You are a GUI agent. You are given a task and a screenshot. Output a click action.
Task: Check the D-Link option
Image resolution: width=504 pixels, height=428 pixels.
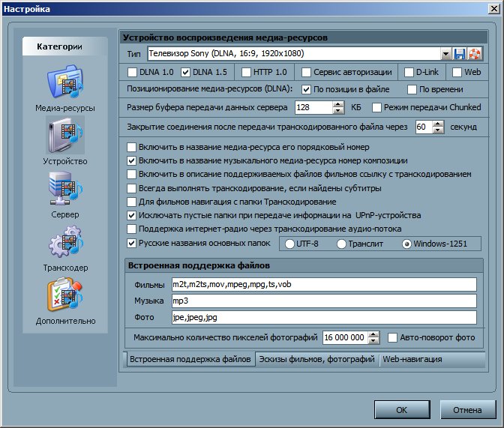tap(409, 72)
